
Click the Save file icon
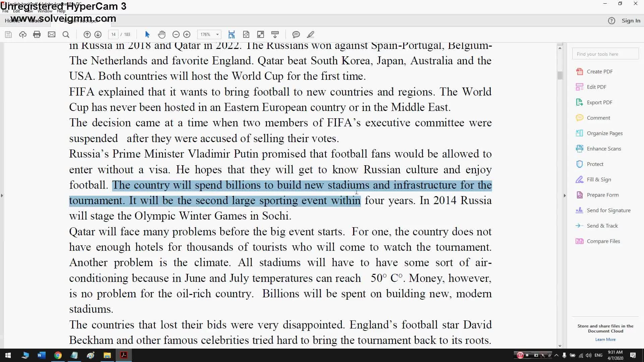[8, 35]
